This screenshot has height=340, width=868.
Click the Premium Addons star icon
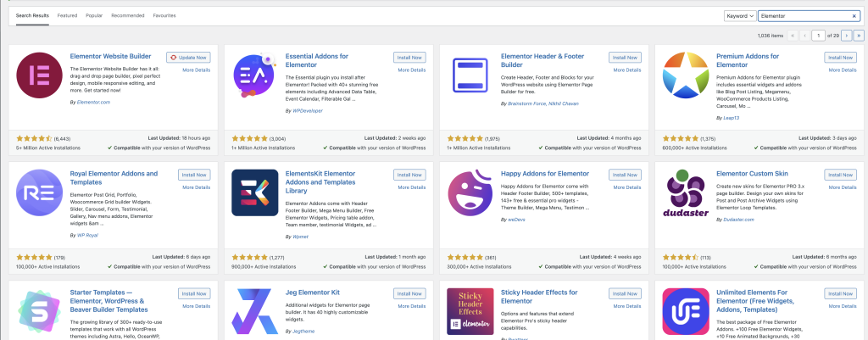coord(685,77)
